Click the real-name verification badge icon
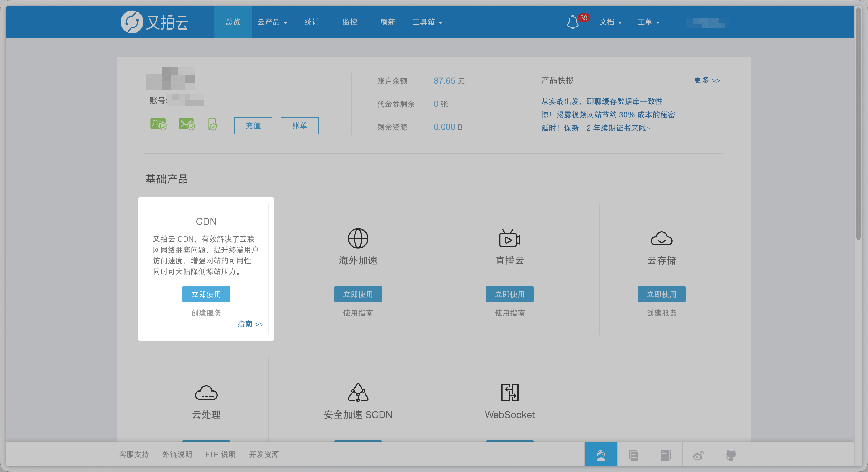 [158, 124]
